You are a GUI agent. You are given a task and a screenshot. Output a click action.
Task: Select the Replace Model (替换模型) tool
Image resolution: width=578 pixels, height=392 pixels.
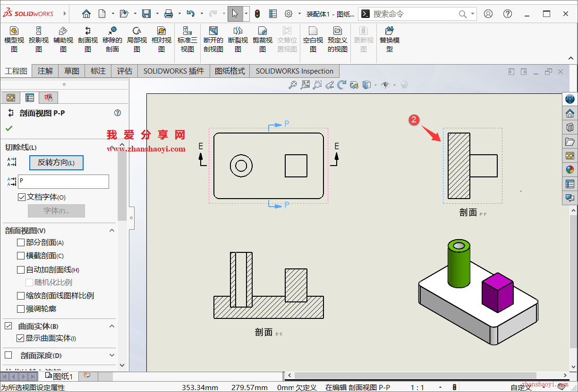390,40
